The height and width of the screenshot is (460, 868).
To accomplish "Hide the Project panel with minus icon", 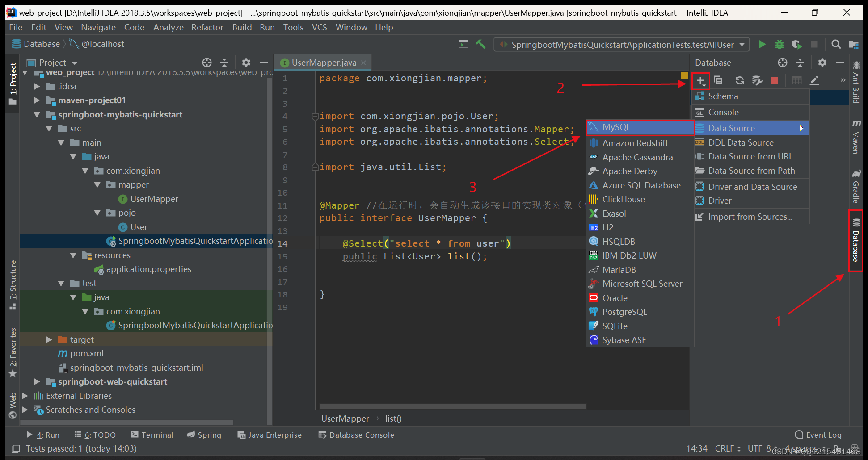I will [264, 63].
